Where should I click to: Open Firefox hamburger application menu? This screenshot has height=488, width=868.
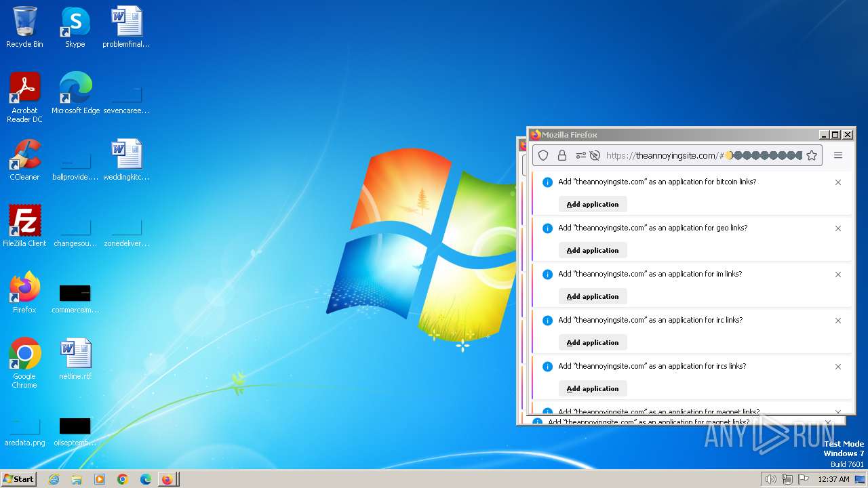pos(838,155)
